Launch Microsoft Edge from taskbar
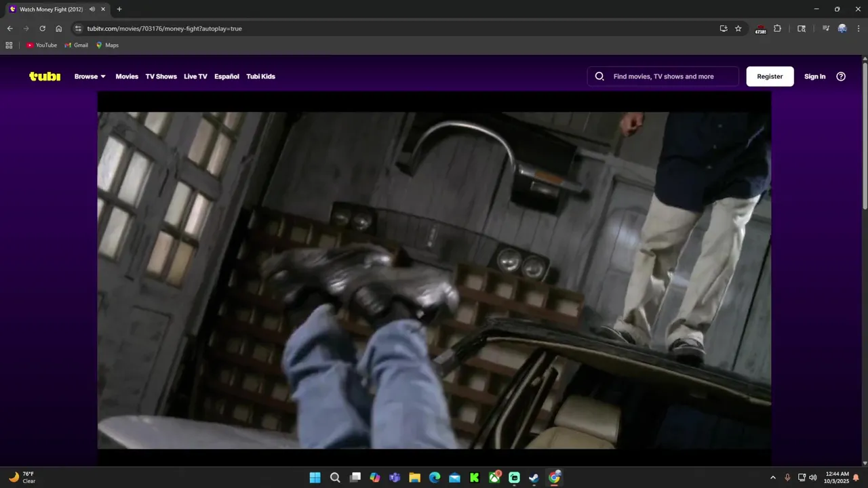This screenshot has height=488, width=868. point(435,477)
